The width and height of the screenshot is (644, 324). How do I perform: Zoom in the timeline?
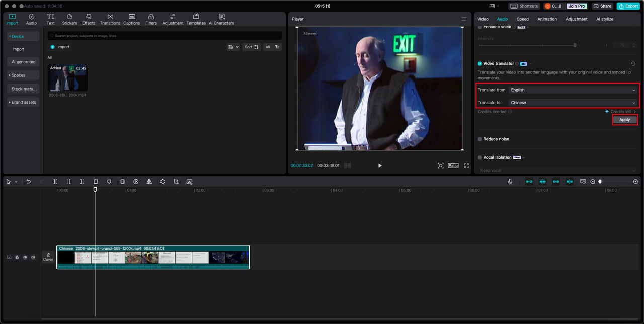[x=635, y=182]
